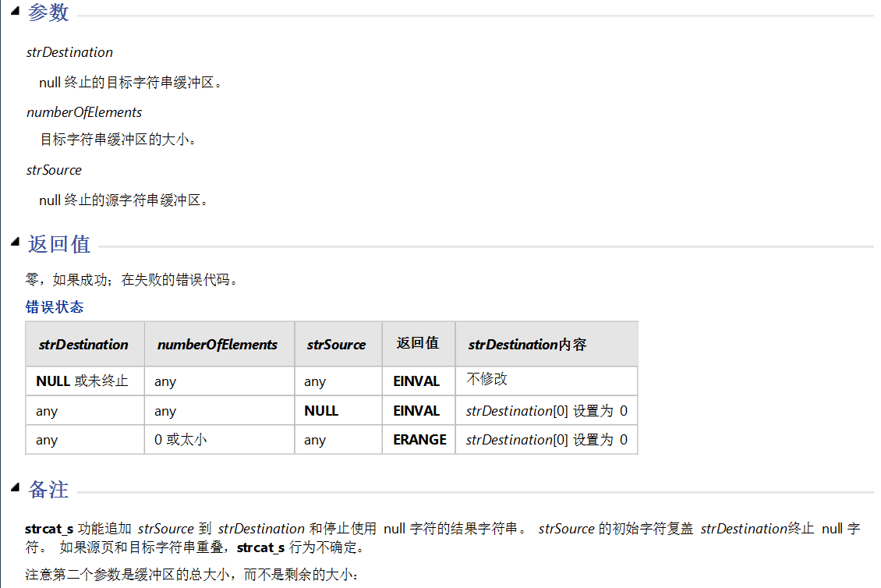Click the 参数 section heading
The image size is (881, 588).
(x=47, y=12)
